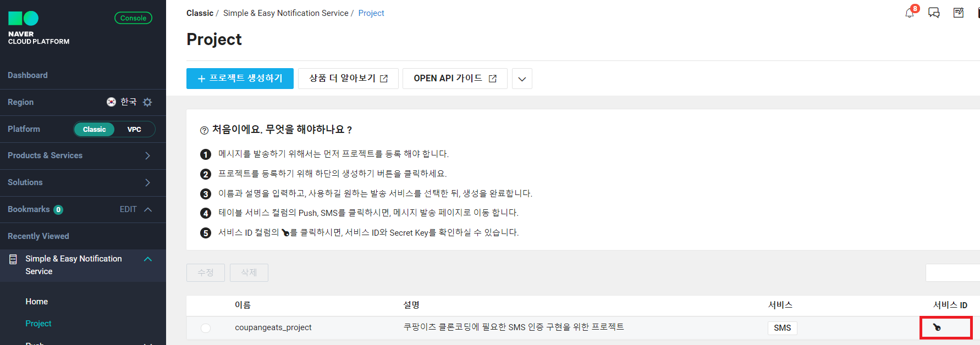
Task: Open the OPEN API 가이드 link
Action: point(455,79)
